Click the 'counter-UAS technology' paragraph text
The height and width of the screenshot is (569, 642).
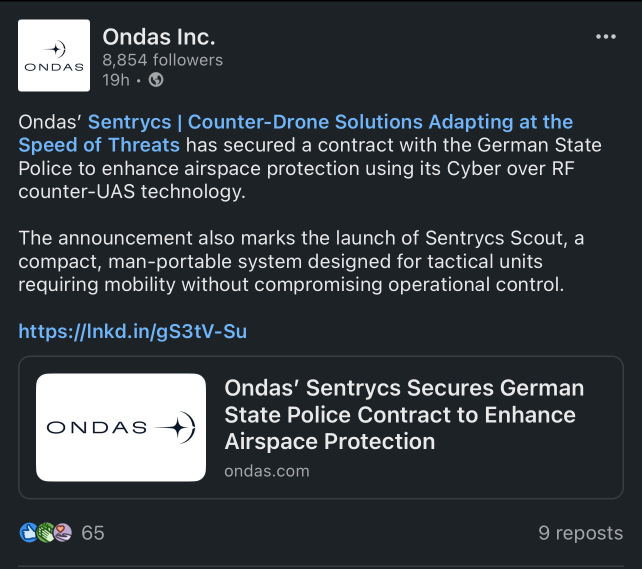pos(132,192)
